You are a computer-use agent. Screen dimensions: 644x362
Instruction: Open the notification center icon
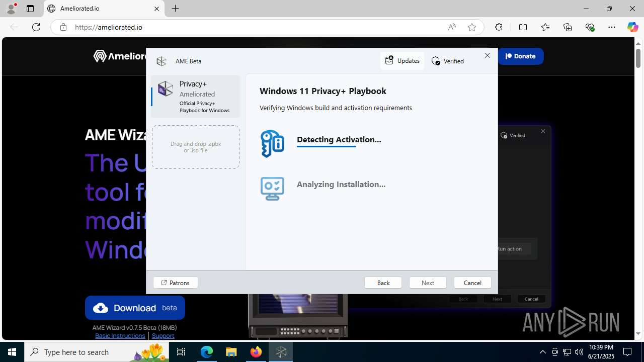tap(627, 352)
